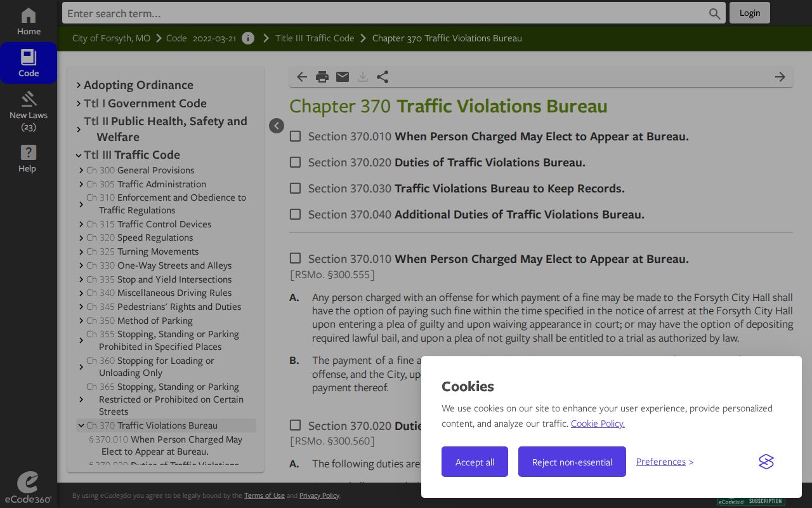This screenshot has width=812, height=508.
Task: Expand Ch 300 General Provisions
Action: [x=81, y=170]
